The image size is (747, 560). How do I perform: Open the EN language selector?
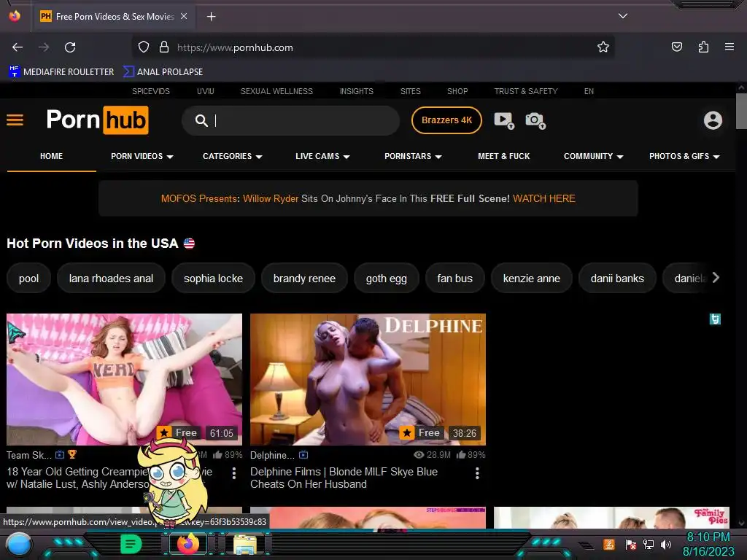(x=589, y=91)
